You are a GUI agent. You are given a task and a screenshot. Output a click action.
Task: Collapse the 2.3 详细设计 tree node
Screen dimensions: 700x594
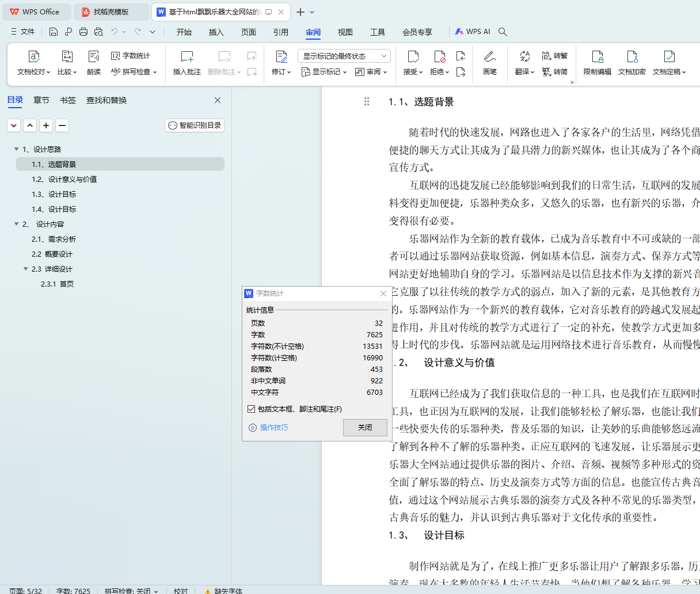25,269
